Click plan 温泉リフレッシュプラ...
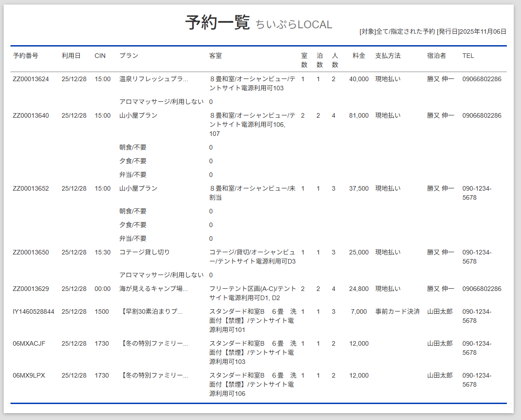This screenshot has height=420, width=521. tap(154, 79)
